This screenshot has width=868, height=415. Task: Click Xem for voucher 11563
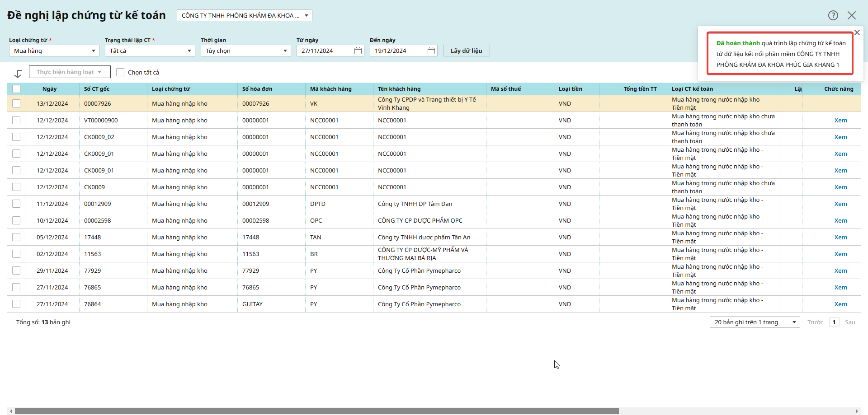(840, 254)
